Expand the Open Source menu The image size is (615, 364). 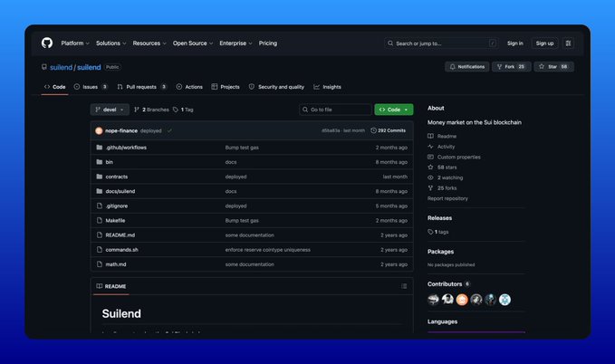193,43
